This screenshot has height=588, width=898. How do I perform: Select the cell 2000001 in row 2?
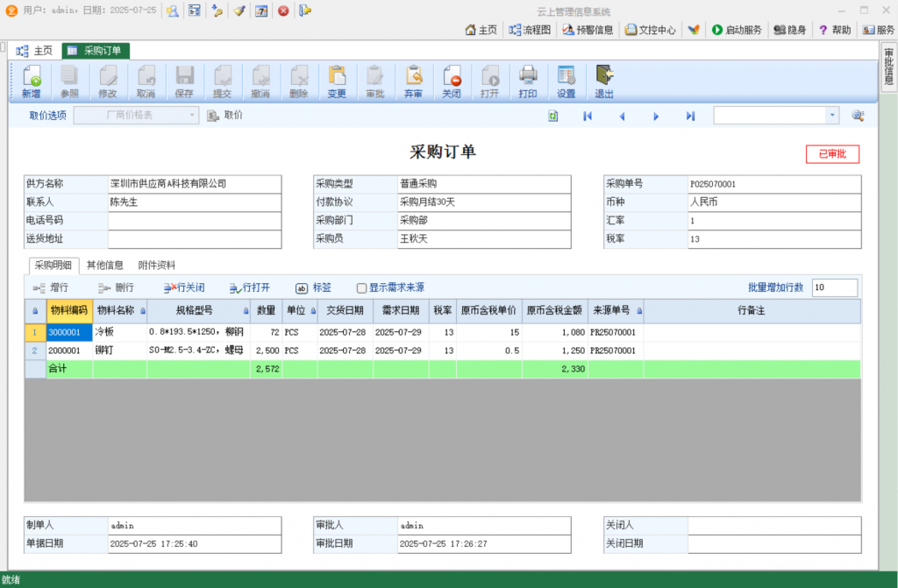[69, 351]
